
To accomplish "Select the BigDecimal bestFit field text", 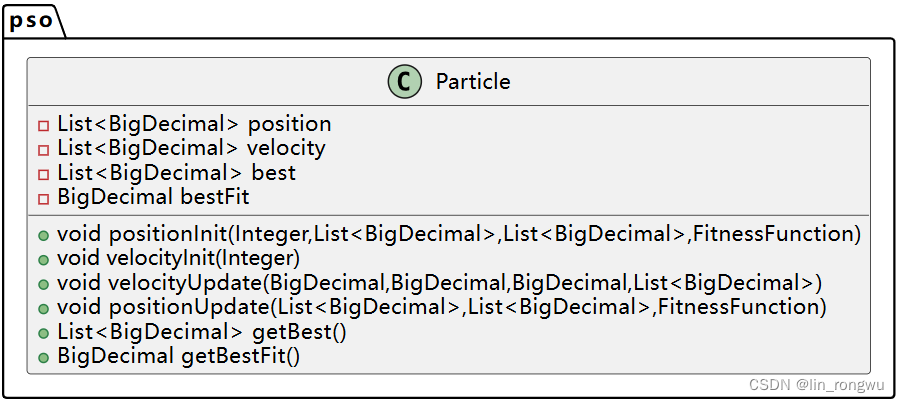I will click(153, 198).
